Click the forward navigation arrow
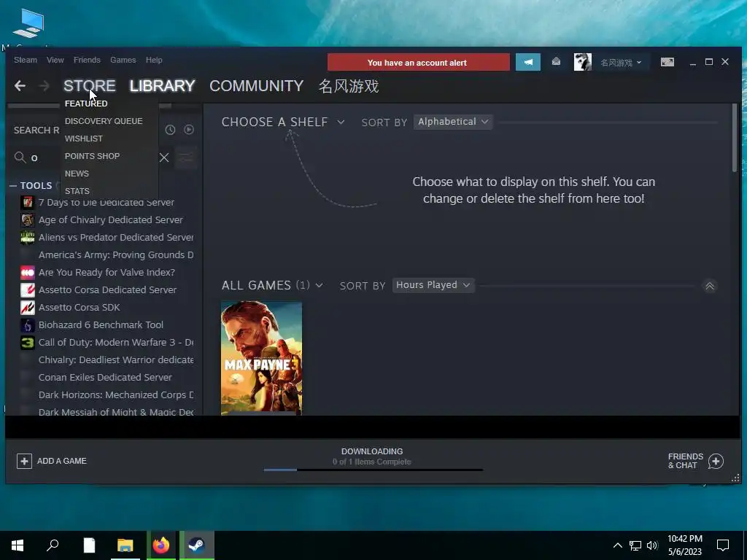This screenshot has height=560, width=747. pyautogui.click(x=44, y=86)
